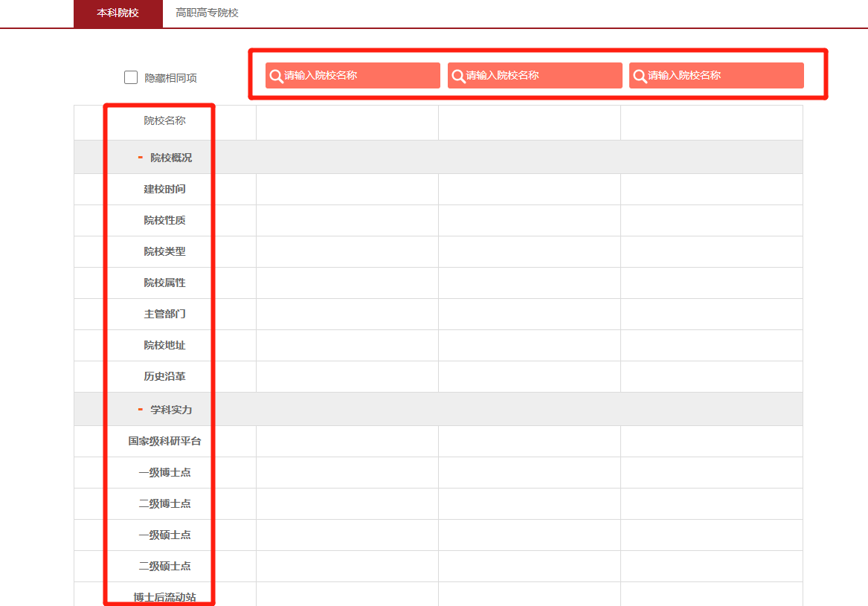Switch to the 本科院校 tab
This screenshot has width=868, height=606.
[x=118, y=13]
